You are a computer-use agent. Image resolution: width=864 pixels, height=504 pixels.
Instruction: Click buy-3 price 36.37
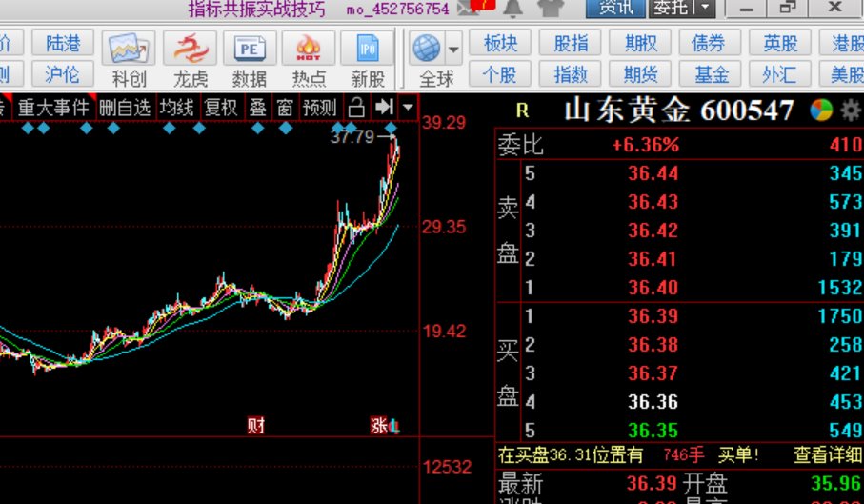[x=653, y=373]
